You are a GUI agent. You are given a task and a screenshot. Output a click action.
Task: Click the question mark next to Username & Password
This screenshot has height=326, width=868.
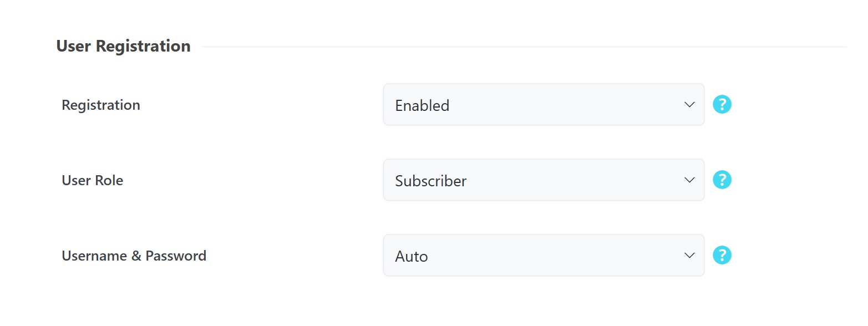click(x=722, y=255)
